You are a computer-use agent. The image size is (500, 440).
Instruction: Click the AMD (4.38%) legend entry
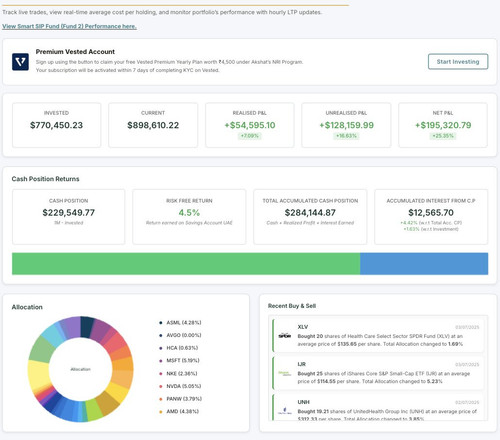click(179, 412)
